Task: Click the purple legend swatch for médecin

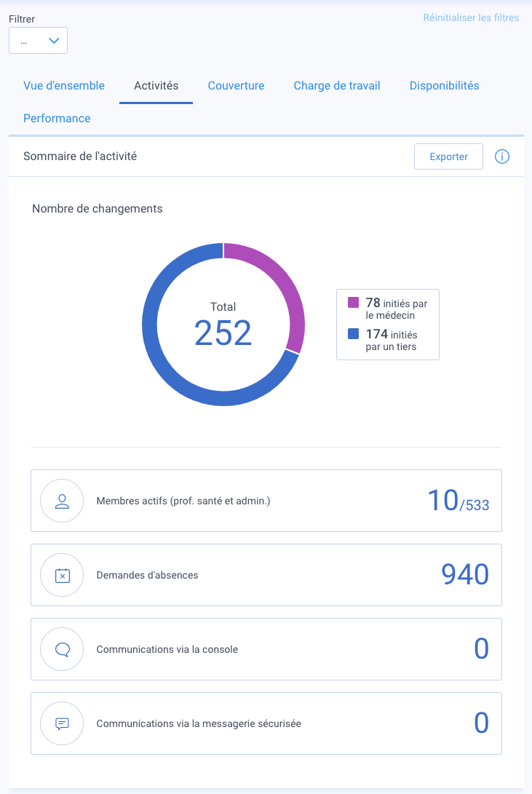Action: 353,303
